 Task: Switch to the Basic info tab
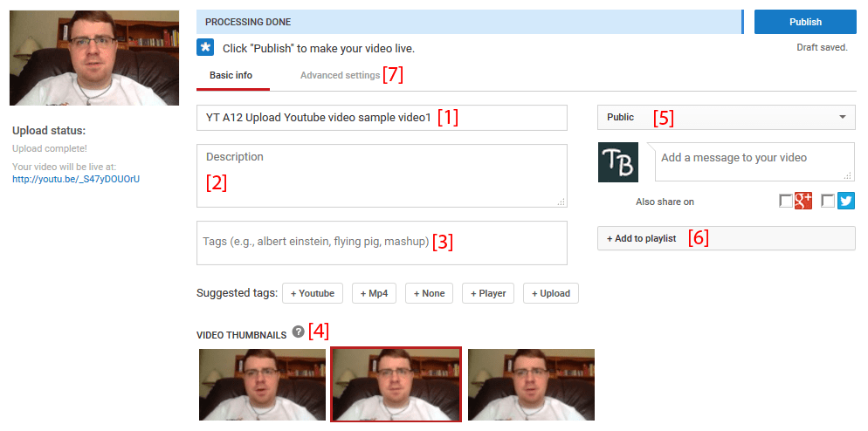point(231,75)
